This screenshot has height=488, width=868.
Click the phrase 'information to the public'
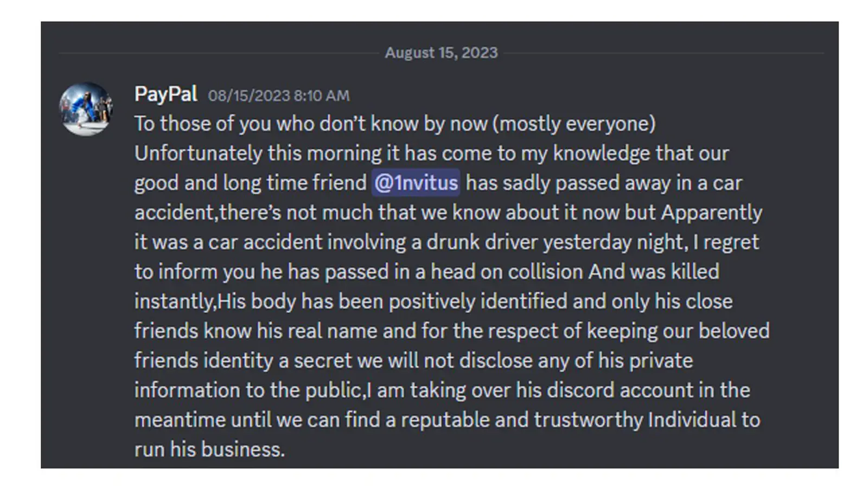248,390
